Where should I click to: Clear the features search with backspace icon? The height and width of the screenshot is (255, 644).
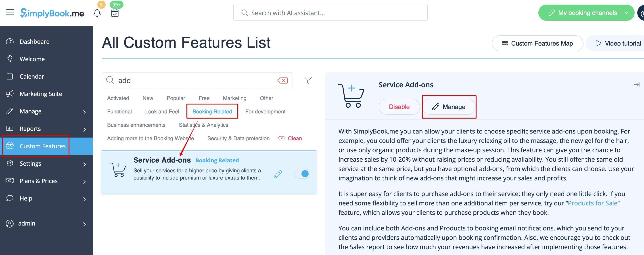pyautogui.click(x=282, y=81)
